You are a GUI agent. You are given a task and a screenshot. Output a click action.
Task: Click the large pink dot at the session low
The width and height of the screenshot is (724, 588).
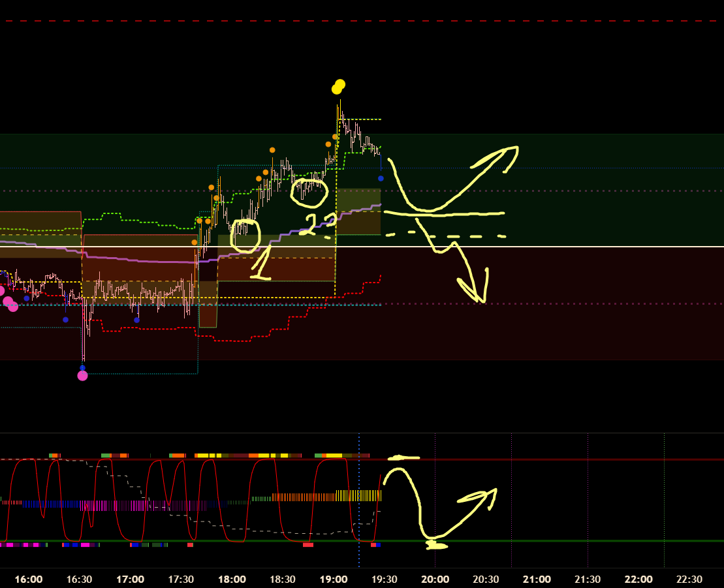click(x=82, y=375)
